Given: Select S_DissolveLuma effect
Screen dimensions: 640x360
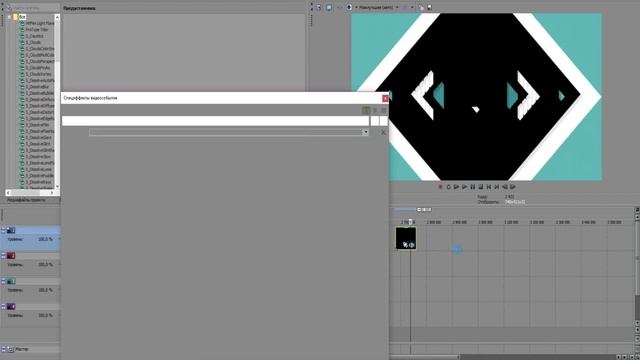Looking at the screenshot, I should pyautogui.click(x=39, y=169).
